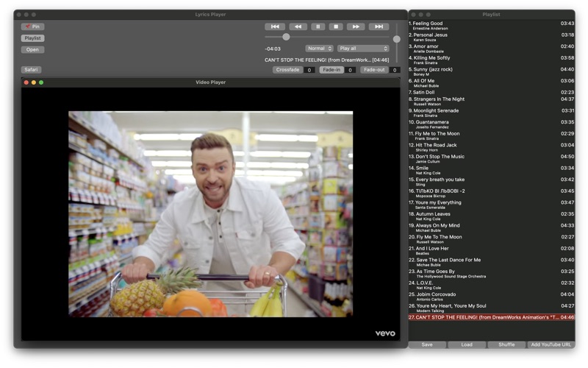Select track 26 Youre My Heart, Youre My Soul
The width and height of the screenshot is (588, 368).
[491, 308]
